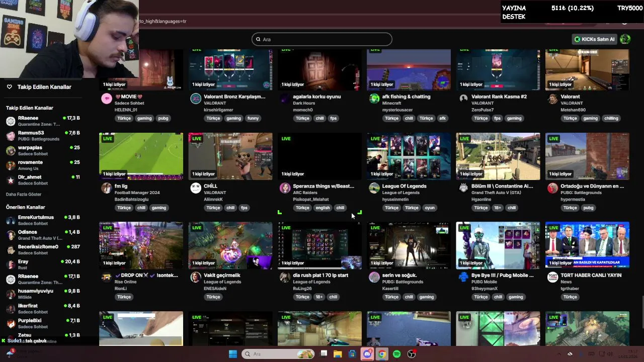Click the Rise Online category under DROP ON
This screenshot has height=362, width=644.
(x=125, y=282)
